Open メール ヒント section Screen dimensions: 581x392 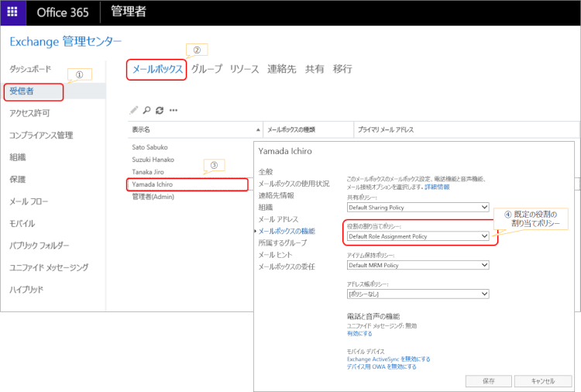(275, 255)
